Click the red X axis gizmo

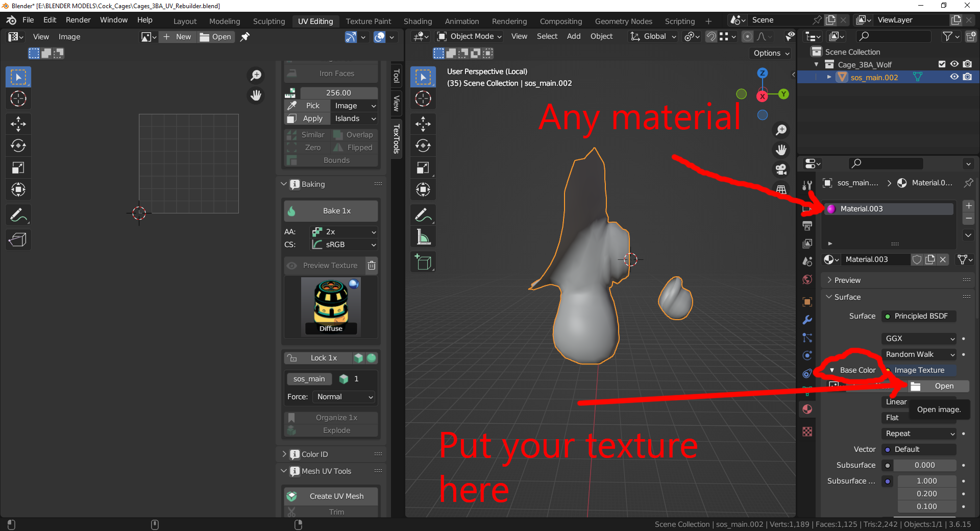click(x=762, y=96)
